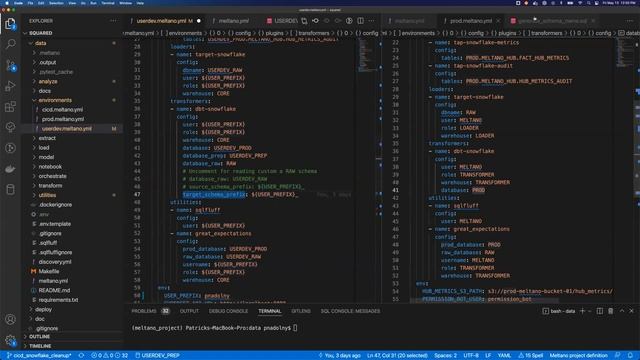The height and width of the screenshot is (360, 640).
Task: Open the DEBUG CONSOLE panel tab
Action: pyautogui.click(x=228, y=311)
